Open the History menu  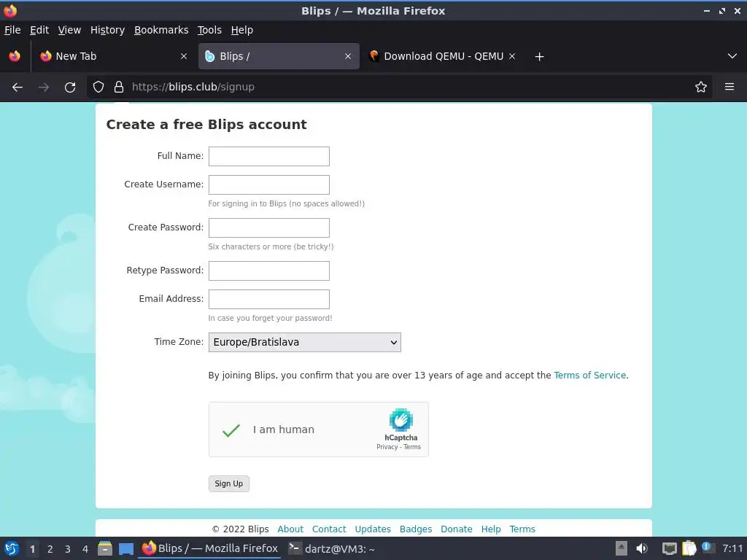pyautogui.click(x=108, y=30)
